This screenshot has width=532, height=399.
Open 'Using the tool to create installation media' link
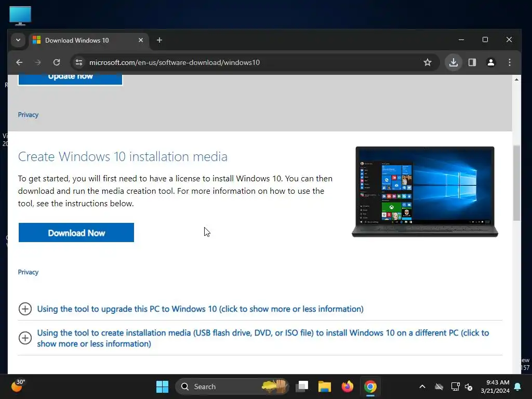click(x=263, y=338)
